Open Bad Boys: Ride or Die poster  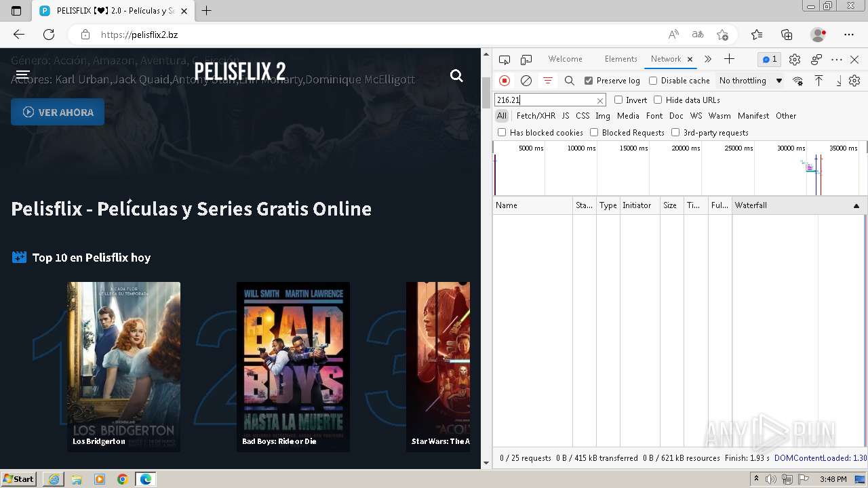point(293,367)
